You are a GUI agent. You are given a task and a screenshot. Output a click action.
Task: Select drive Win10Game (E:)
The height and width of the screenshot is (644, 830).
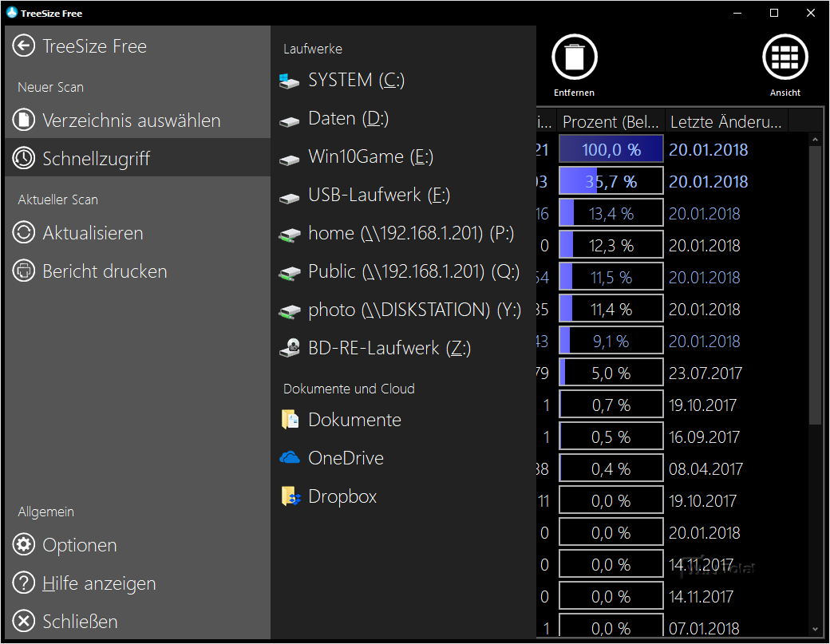click(403, 156)
